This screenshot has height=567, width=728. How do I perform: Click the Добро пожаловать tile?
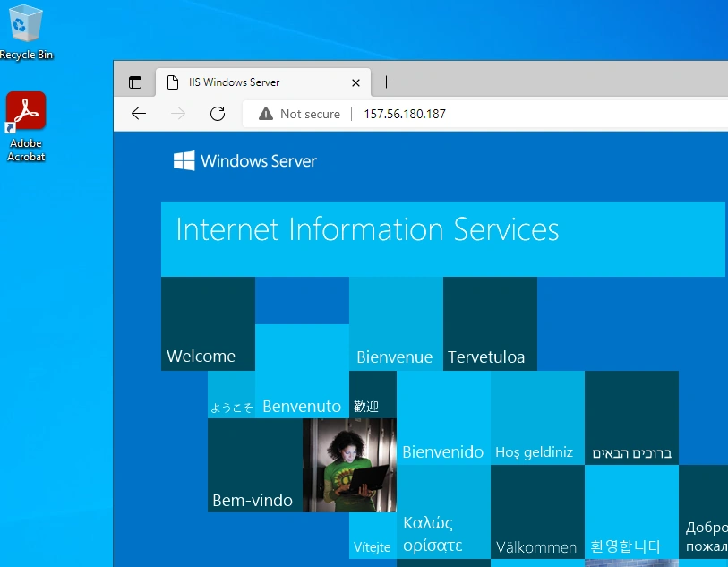[x=704, y=511]
